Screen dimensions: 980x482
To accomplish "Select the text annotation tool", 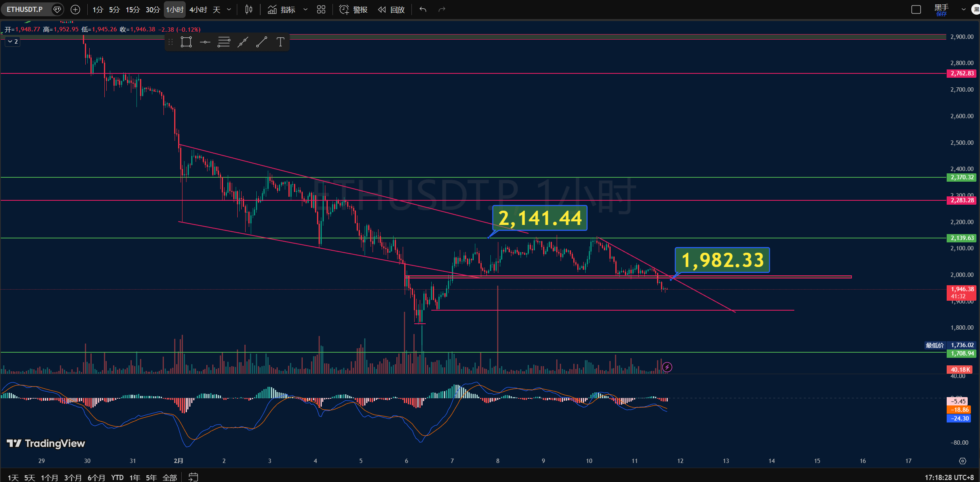I will (x=281, y=42).
